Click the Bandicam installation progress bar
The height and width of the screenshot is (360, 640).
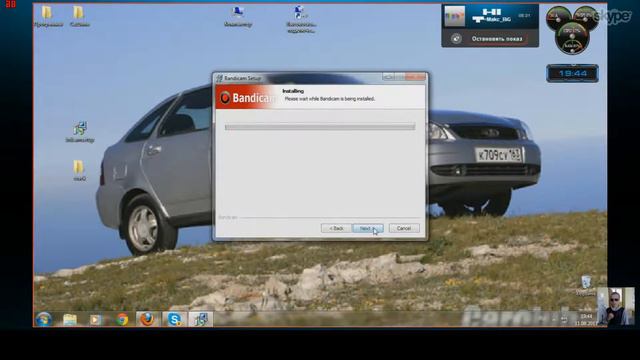point(320,127)
